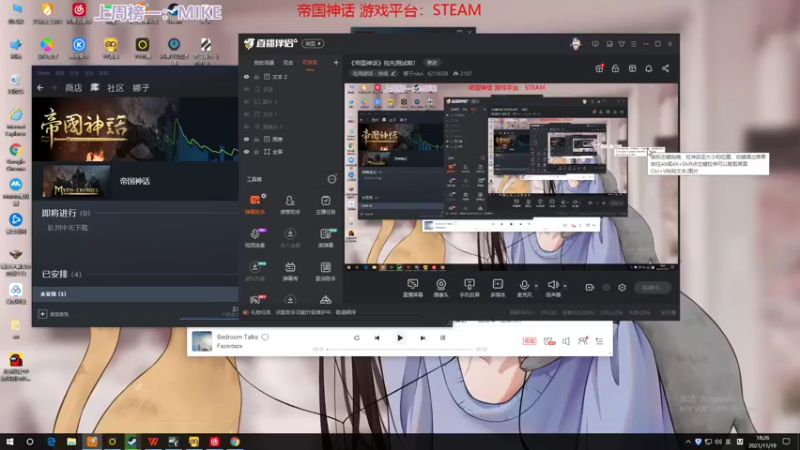
Task: Add a 手机投屏 phone mirroring source
Action: tap(469, 288)
